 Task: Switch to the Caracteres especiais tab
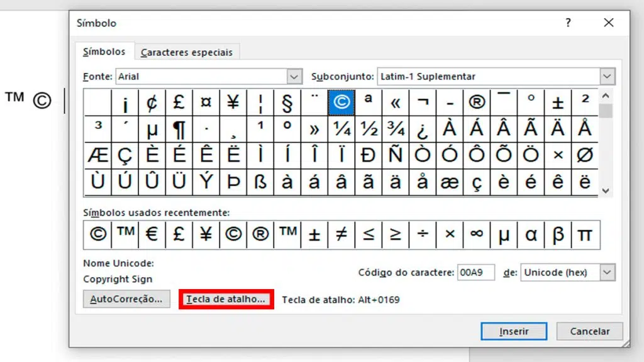coord(187,52)
